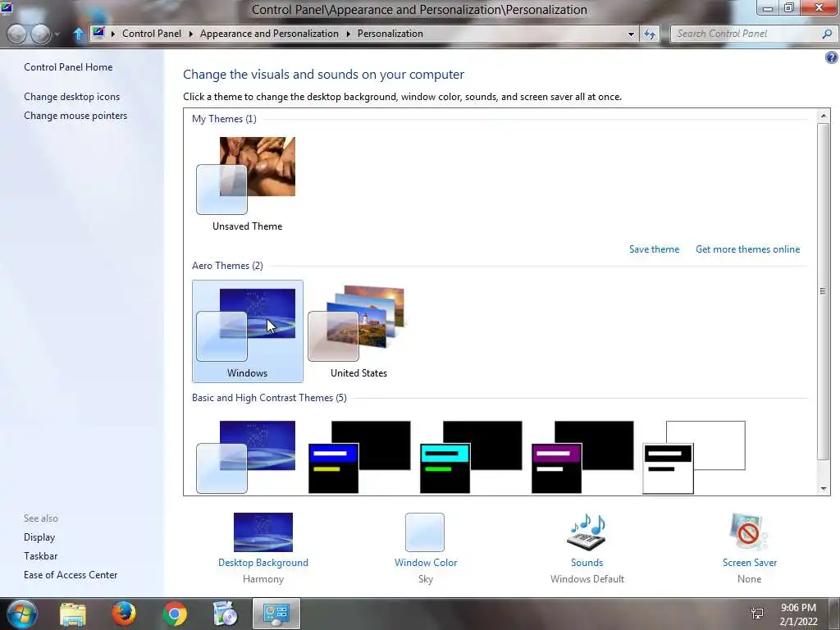The image size is (840, 630).
Task: Expand the arrow before Control Panel breadcrumb
Action: click(x=113, y=34)
